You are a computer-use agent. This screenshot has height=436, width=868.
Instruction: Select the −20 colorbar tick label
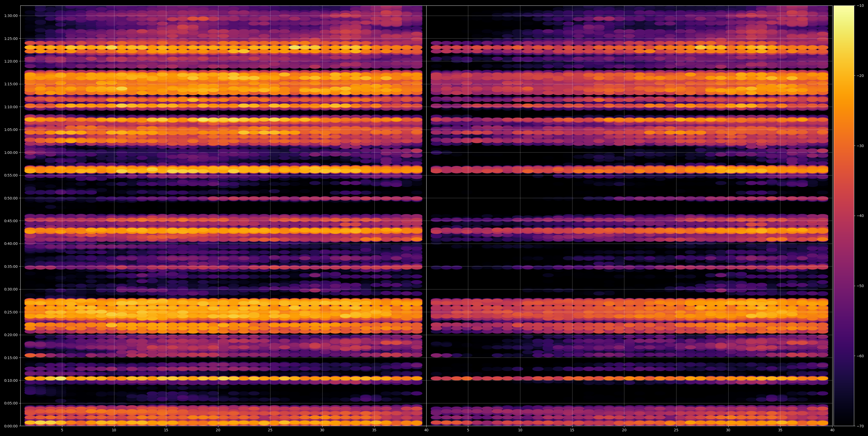coord(860,76)
